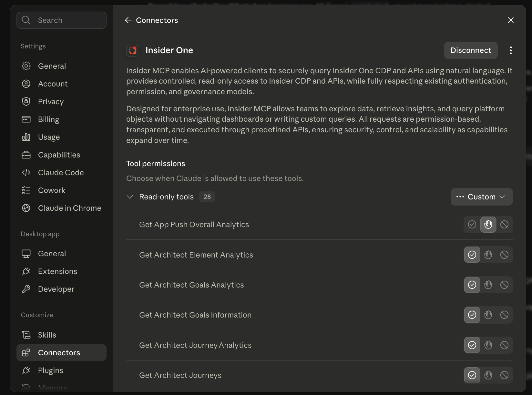Click the Claude in Chrome icon
The image size is (532, 395).
click(x=26, y=208)
